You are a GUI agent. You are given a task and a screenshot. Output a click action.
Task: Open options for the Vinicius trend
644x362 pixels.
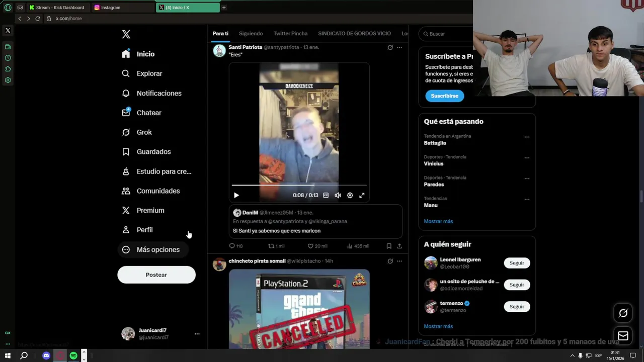click(527, 157)
